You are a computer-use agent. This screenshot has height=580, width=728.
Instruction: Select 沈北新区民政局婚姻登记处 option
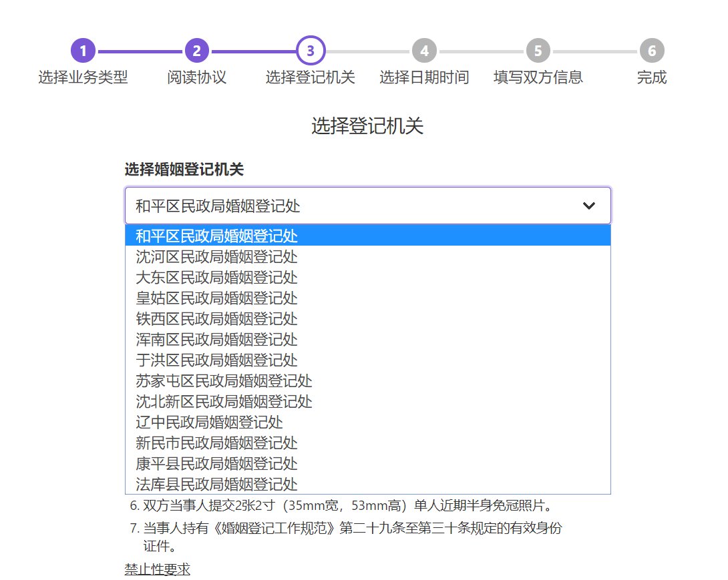point(224,401)
